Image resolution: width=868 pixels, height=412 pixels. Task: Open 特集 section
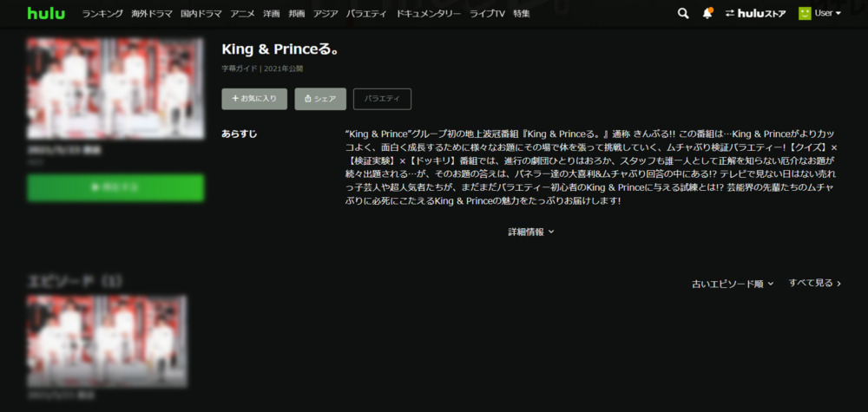pyautogui.click(x=522, y=14)
